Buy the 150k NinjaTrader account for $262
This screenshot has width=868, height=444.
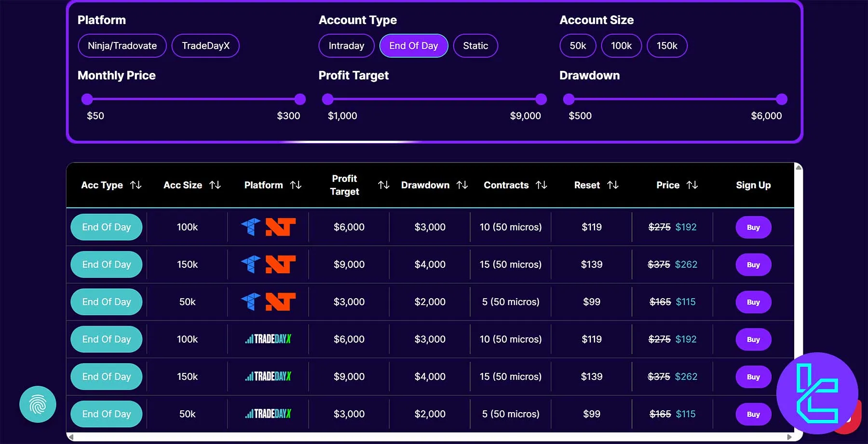(753, 264)
